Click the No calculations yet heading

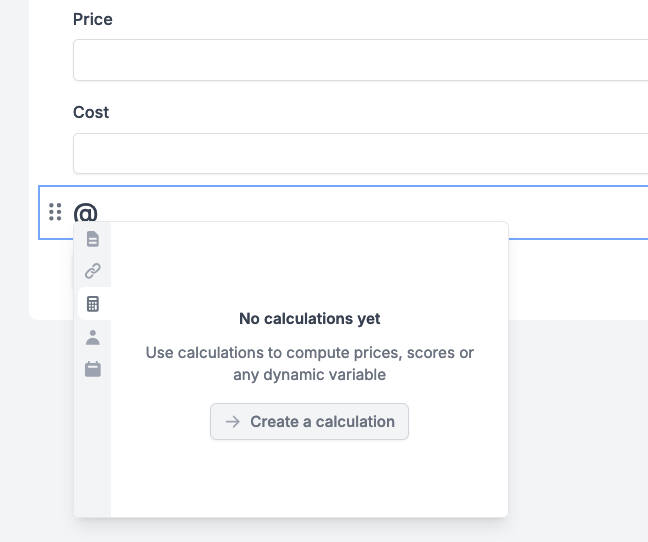310,319
